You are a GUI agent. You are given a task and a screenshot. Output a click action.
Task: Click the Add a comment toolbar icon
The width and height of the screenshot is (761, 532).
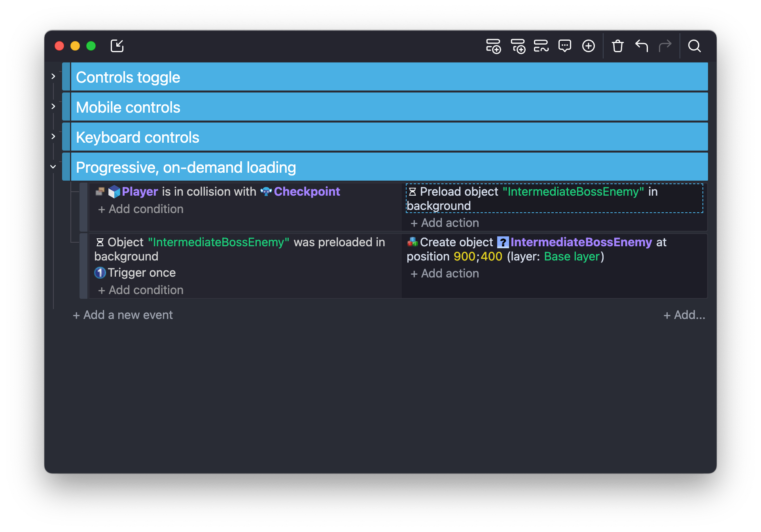(565, 46)
